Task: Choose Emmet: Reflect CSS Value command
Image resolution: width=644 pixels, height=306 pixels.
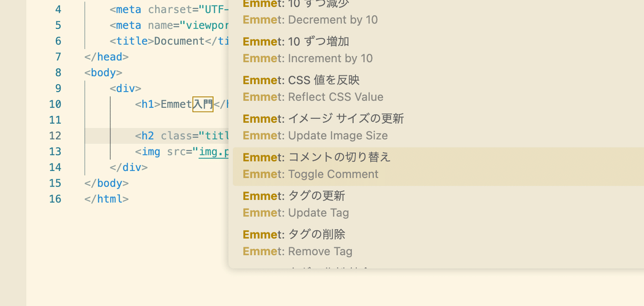Action: [x=438, y=88]
